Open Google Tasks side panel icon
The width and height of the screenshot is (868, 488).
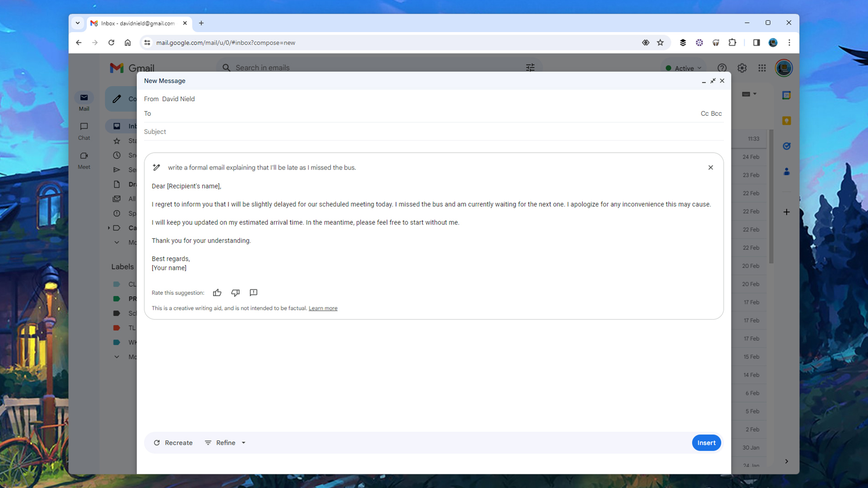click(x=786, y=146)
